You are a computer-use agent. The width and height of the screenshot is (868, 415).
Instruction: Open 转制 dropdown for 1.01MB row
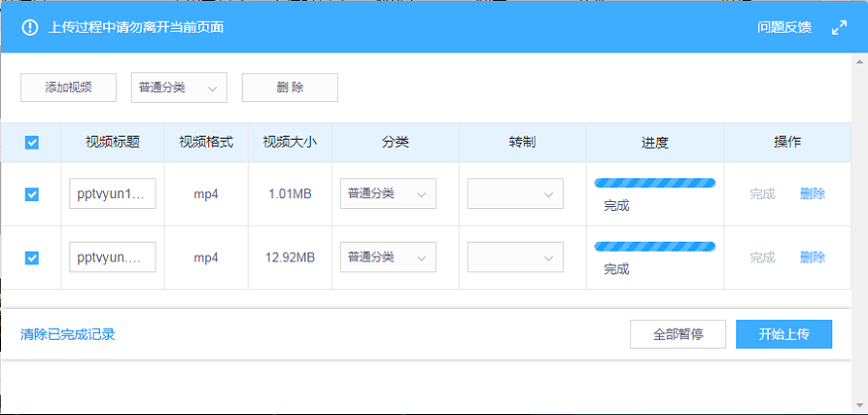[515, 194]
